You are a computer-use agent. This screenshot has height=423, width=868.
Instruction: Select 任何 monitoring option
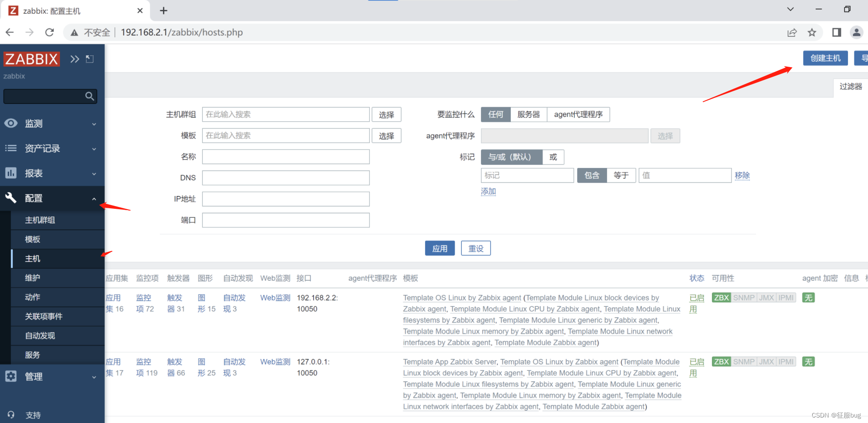pyautogui.click(x=495, y=114)
